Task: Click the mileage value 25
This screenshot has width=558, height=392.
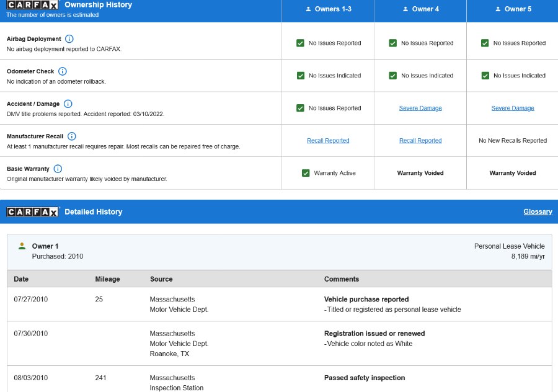Action: click(99, 300)
